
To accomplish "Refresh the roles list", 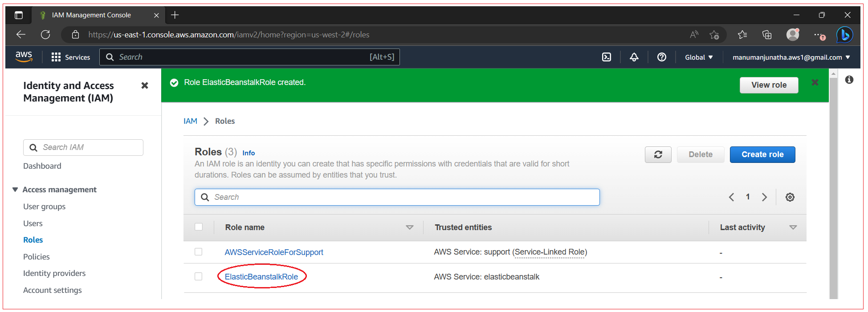I will (x=658, y=154).
